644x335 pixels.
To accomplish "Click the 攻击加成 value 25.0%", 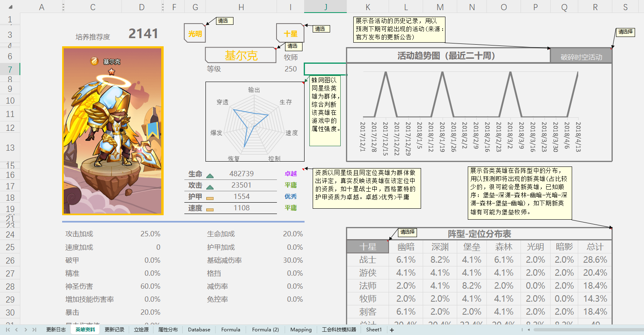I will [150, 234].
